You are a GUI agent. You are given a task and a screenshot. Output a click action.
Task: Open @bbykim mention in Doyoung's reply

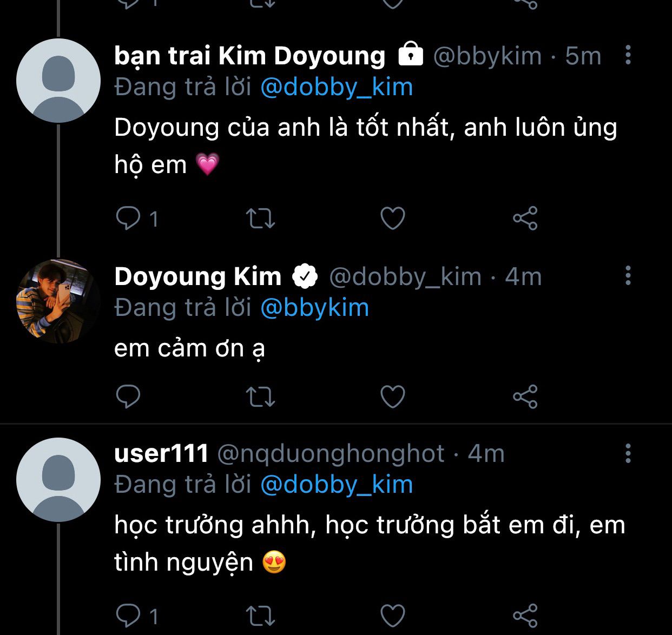point(314,308)
